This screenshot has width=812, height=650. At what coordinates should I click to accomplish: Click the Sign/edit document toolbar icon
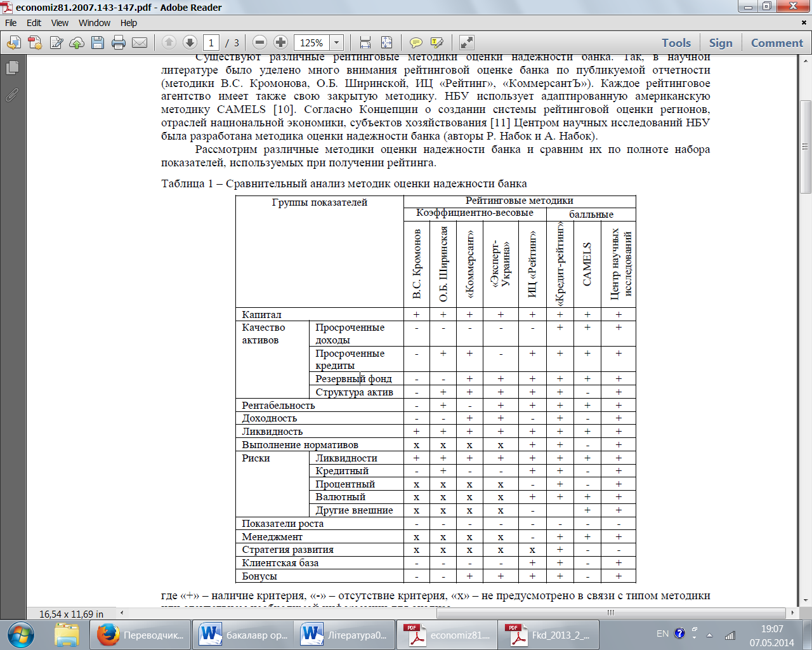pos(56,43)
